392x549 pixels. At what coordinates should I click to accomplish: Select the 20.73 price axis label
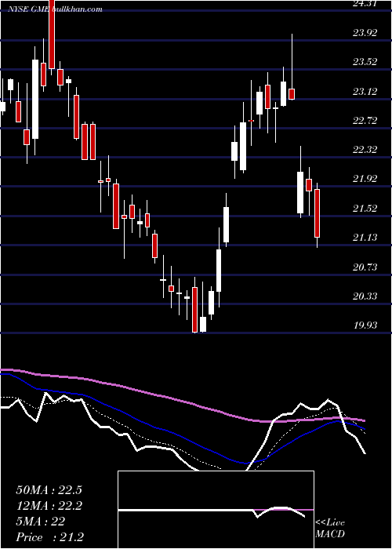(365, 267)
